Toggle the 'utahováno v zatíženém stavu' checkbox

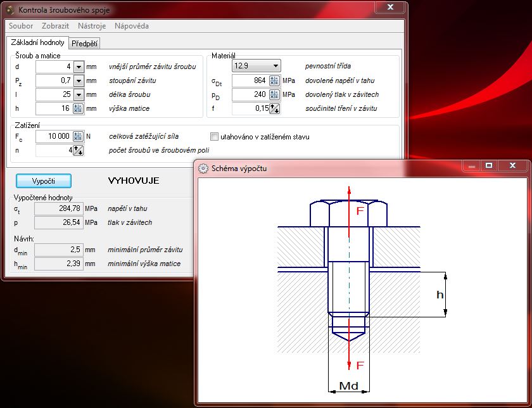point(214,136)
